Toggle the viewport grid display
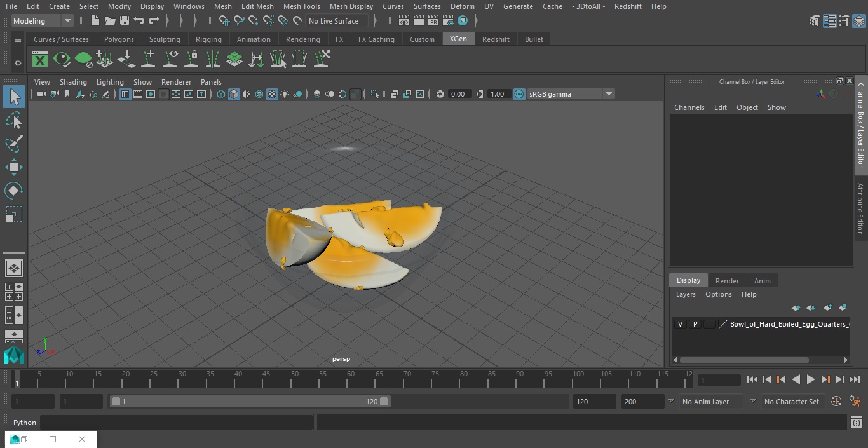868x448 pixels. pyautogui.click(x=125, y=94)
